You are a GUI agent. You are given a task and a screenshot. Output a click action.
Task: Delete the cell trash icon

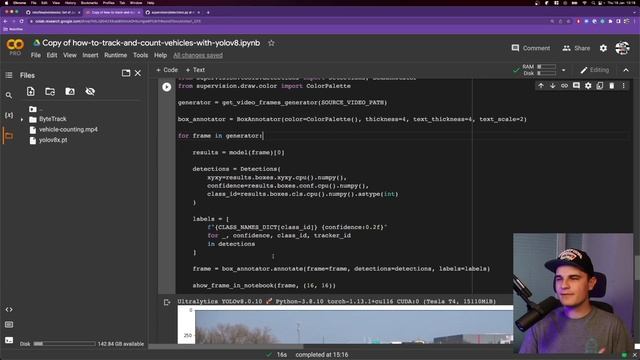611,86
